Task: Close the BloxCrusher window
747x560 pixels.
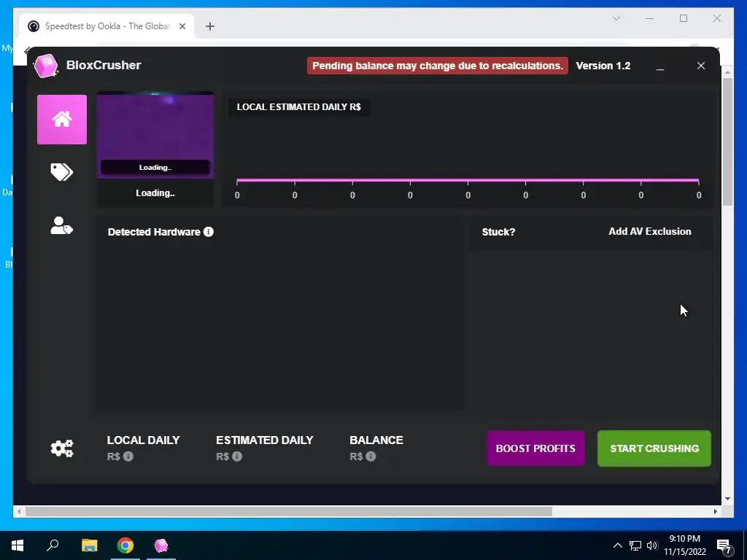Action: tap(701, 66)
